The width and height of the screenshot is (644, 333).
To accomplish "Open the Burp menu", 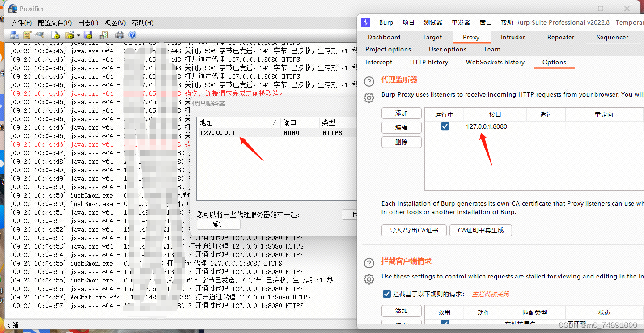I will click(386, 22).
